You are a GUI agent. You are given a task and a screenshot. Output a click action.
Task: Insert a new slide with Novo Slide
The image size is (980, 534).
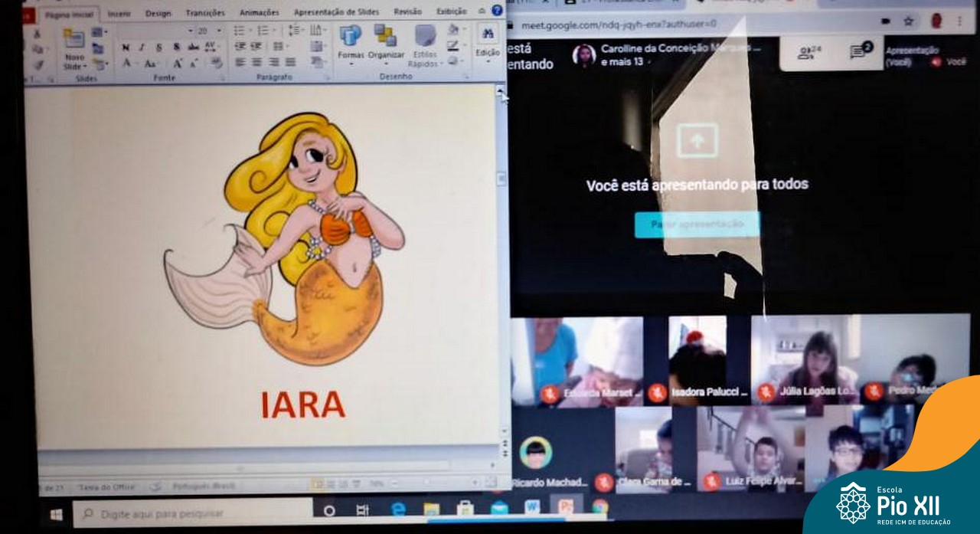coord(74,48)
